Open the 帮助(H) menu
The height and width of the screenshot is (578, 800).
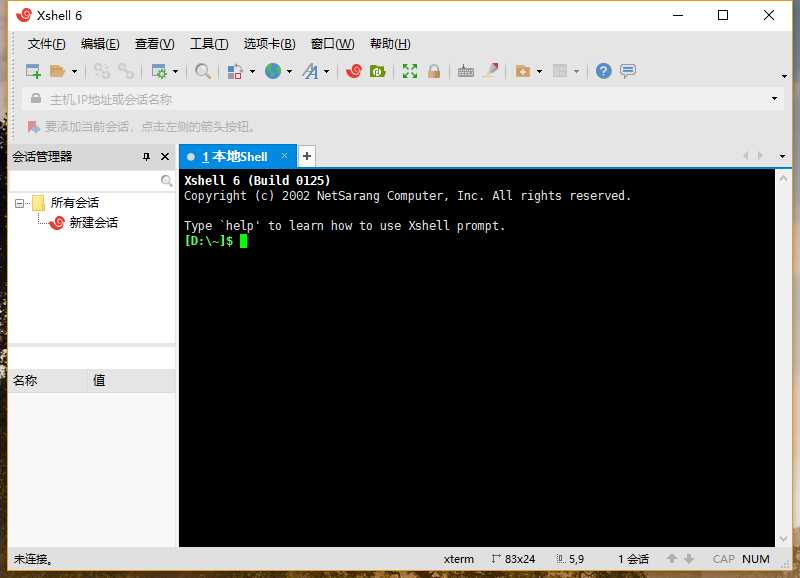(x=390, y=44)
